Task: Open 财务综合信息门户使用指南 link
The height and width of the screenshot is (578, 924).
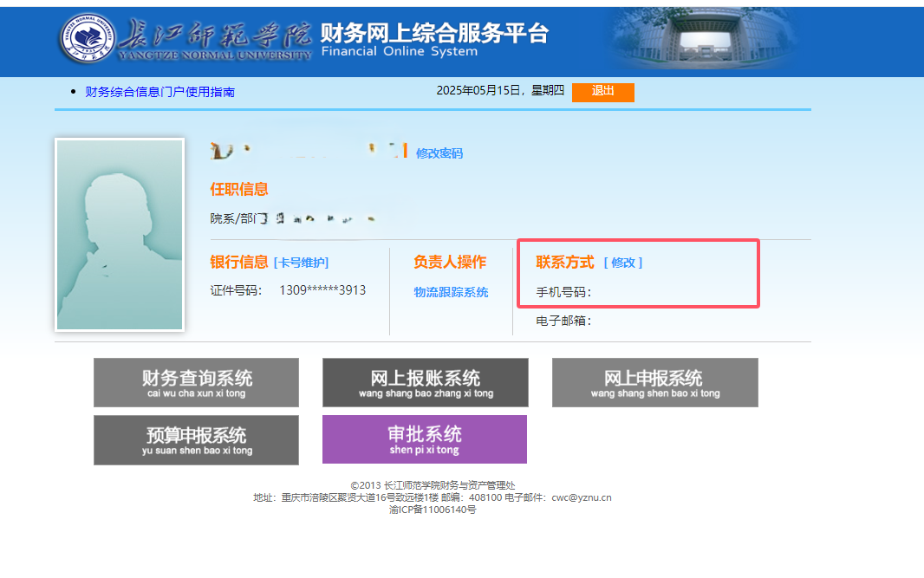Action: coord(159,92)
